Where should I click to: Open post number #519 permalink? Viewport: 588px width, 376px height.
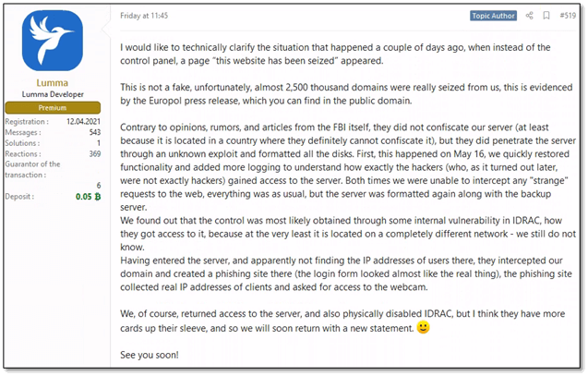tap(568, 16)
